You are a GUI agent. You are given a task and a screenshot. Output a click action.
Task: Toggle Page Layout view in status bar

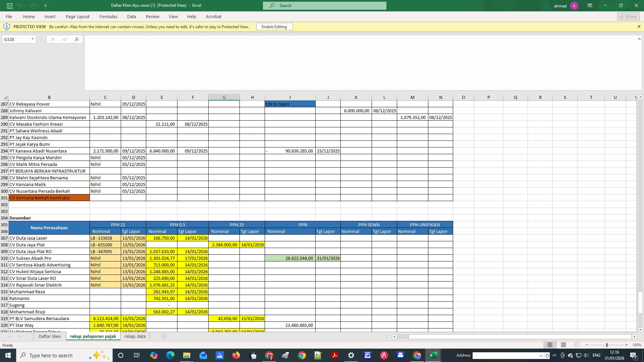(563, 345)
